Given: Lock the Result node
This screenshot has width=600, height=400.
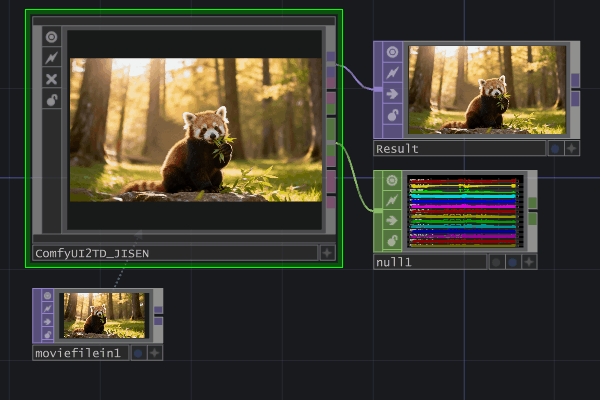Looking at the screenshot, I should click(x=392, y=116).
